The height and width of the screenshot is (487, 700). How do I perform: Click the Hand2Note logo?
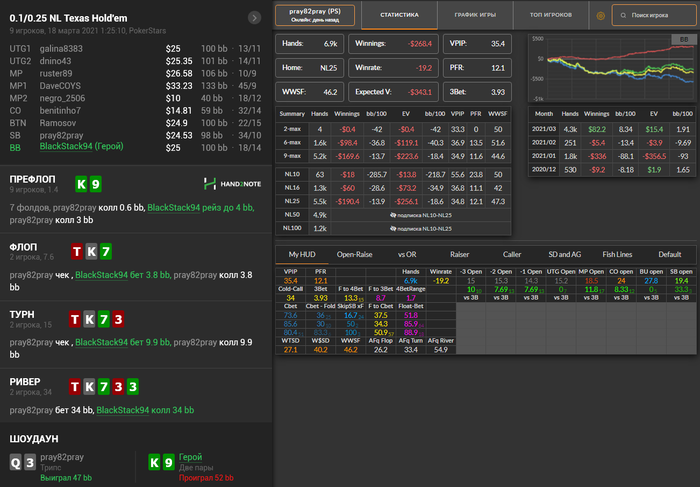coord(232,184)
